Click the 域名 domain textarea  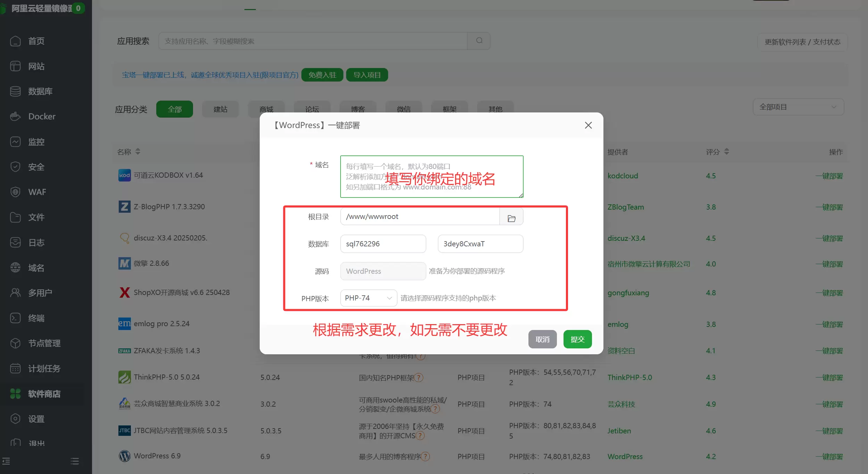[x=432, y=177]
